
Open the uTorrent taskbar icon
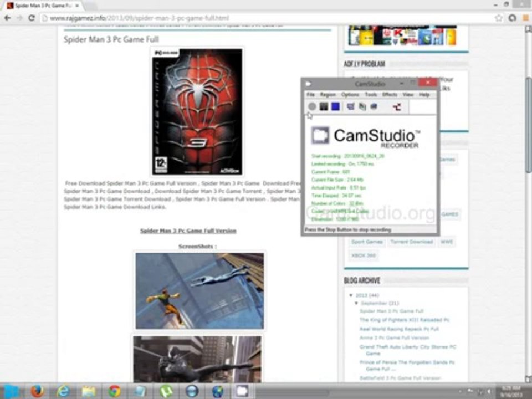166,391
